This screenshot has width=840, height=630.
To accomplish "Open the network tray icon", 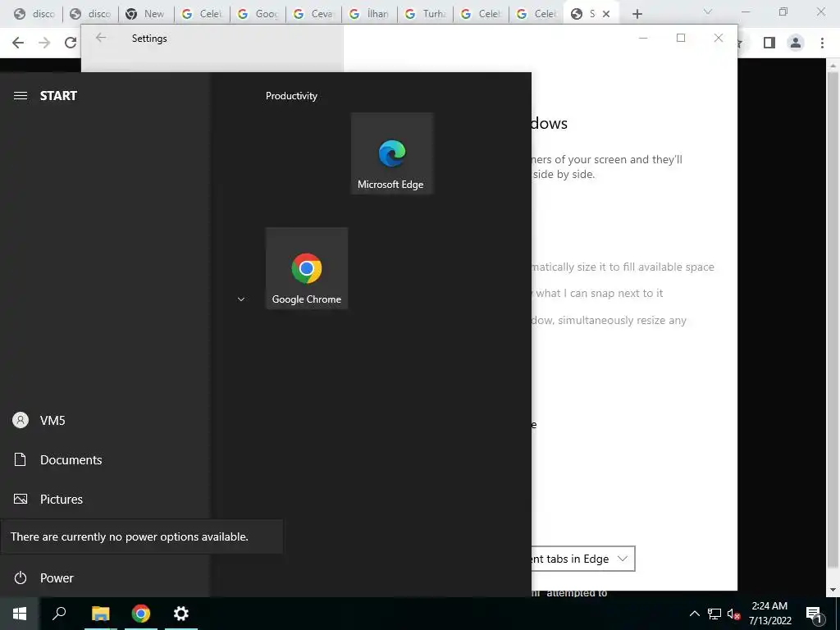I will click(714, 614).
